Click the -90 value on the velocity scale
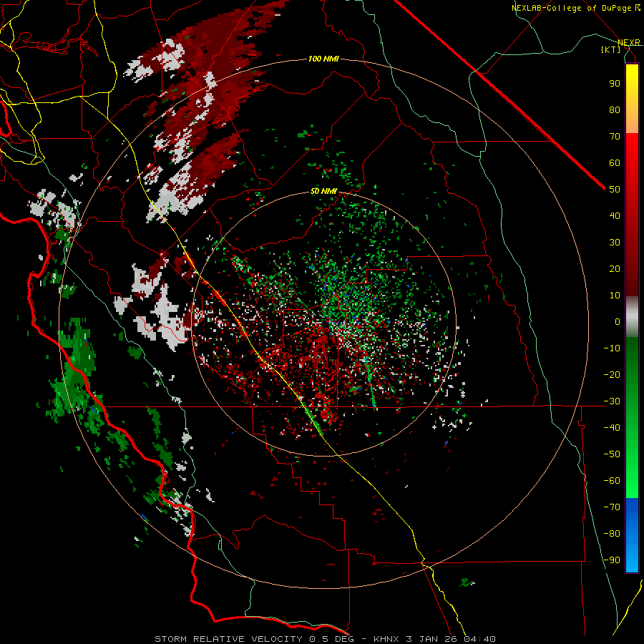644x644 pixels. (612, 560)
